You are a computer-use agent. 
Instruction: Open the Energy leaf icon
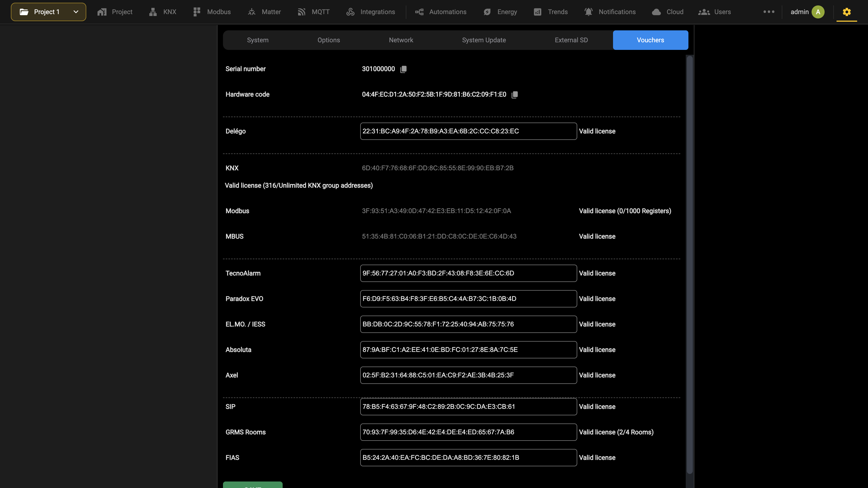(x=487, y=12)
